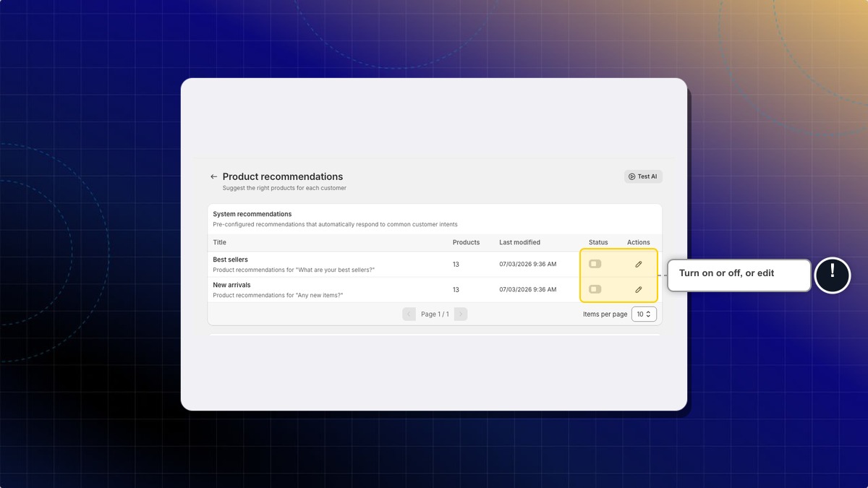Edit New arrivals with the pencil icon
868x488 pixels.
tap(639, 290)
